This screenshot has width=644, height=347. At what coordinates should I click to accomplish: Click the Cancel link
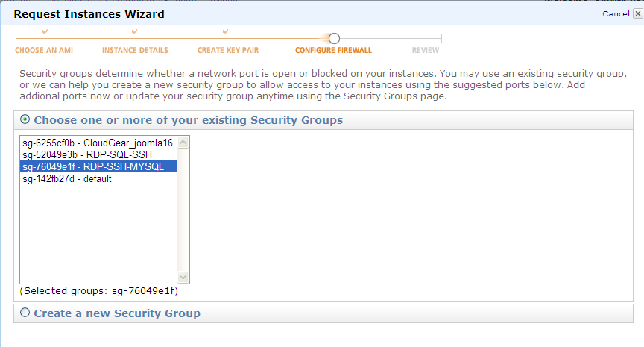pyautogui.click(x=616, y=13)
